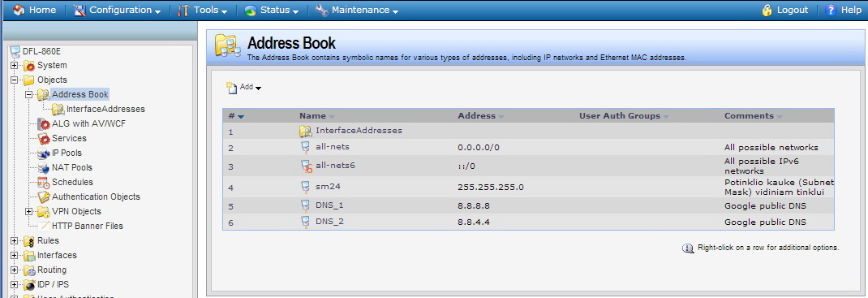Collapse the Objects tree node
Viewport: 868px width, 298px height.
point(15,80)
